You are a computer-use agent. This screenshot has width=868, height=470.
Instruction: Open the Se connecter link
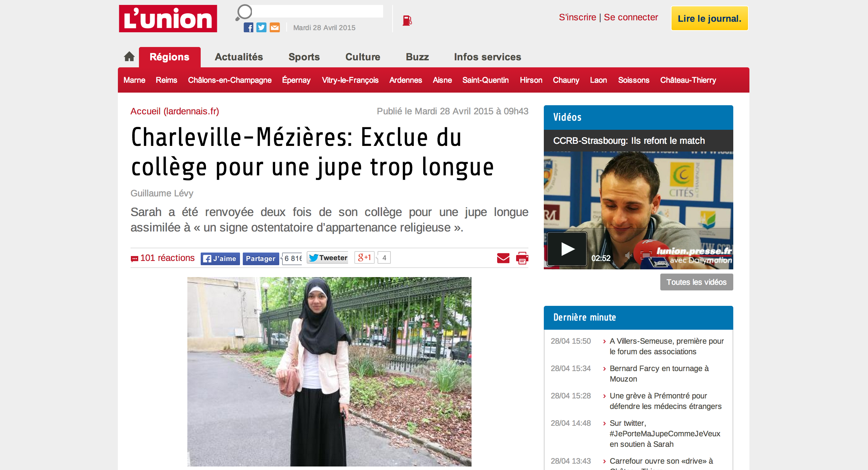click(x=631, y=17)
